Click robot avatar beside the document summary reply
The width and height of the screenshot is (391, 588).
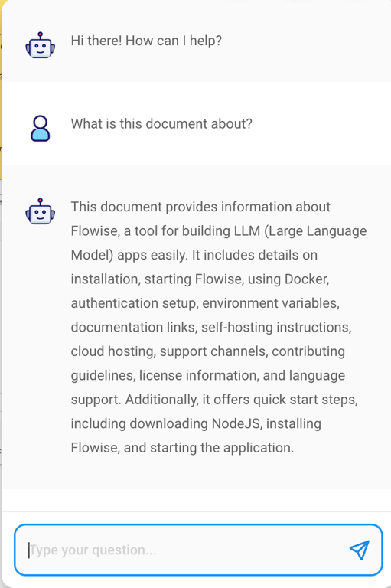(40, 211)
